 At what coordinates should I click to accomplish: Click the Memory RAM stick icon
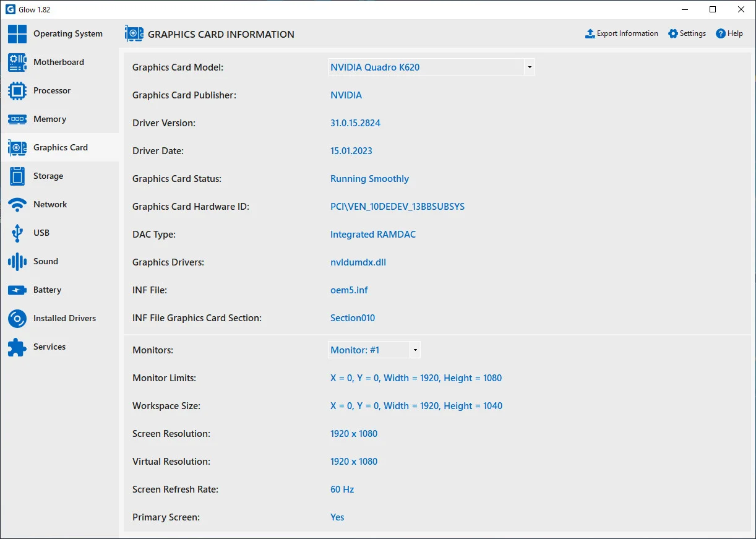[x=17, y=119]
